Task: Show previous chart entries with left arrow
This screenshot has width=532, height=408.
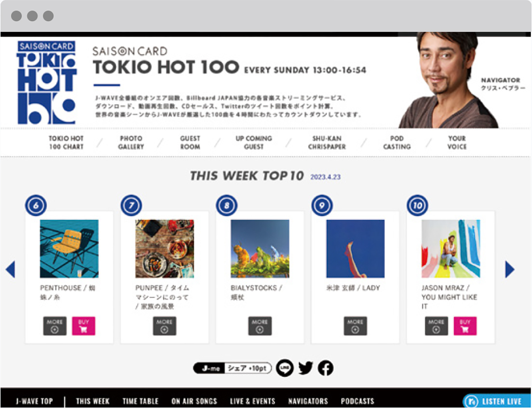Action: pyautogui.click(x=10, y=269)
